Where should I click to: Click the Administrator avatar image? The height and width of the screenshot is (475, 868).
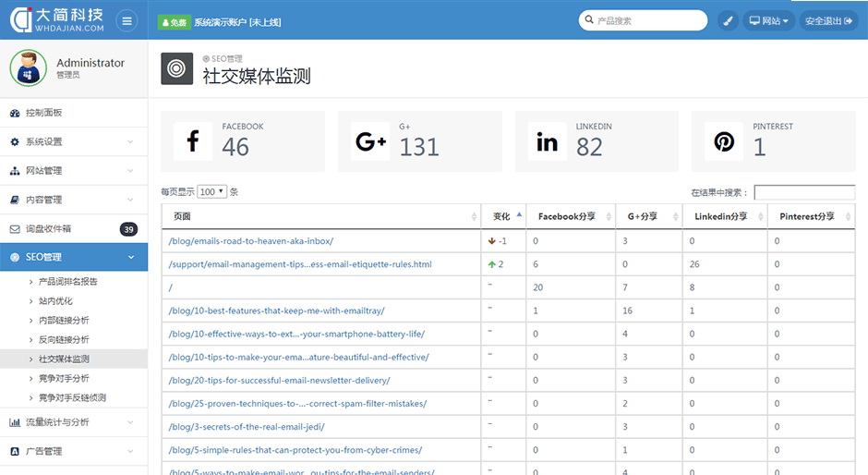(x=28, y=68)
